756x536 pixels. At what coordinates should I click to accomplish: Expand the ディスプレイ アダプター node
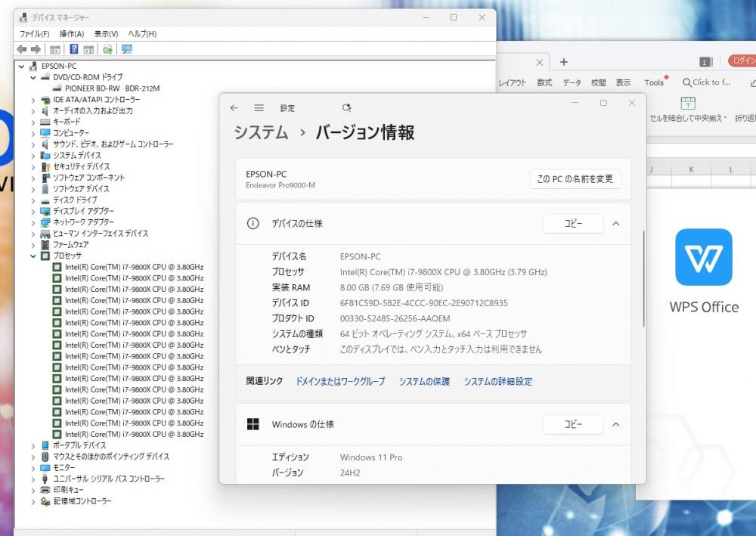tap(33, 211)
